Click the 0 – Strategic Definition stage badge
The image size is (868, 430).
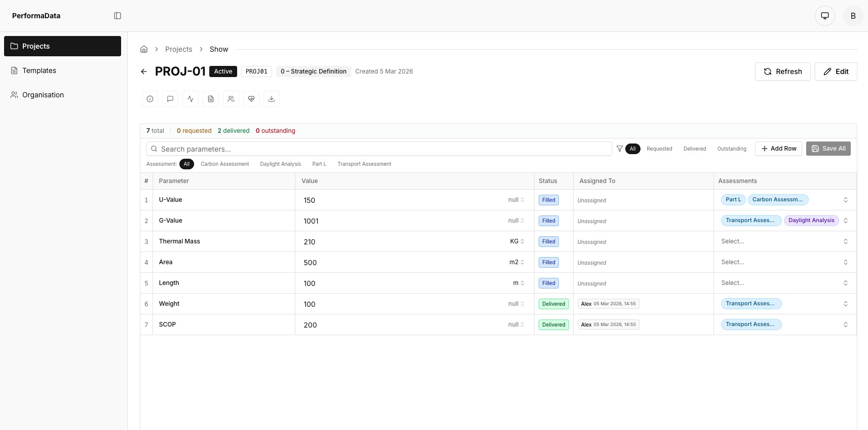[x=314, y=71]
